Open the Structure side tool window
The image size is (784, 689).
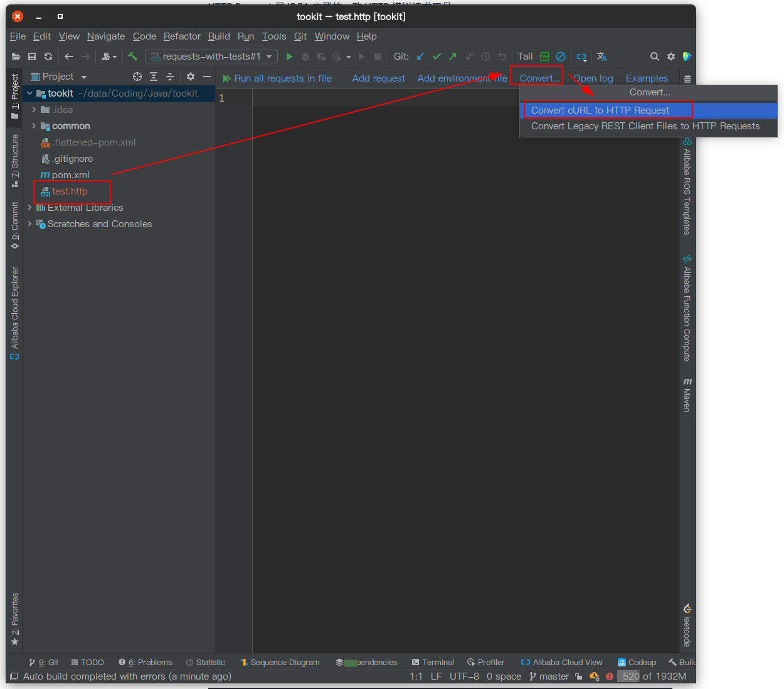[14, 161]
